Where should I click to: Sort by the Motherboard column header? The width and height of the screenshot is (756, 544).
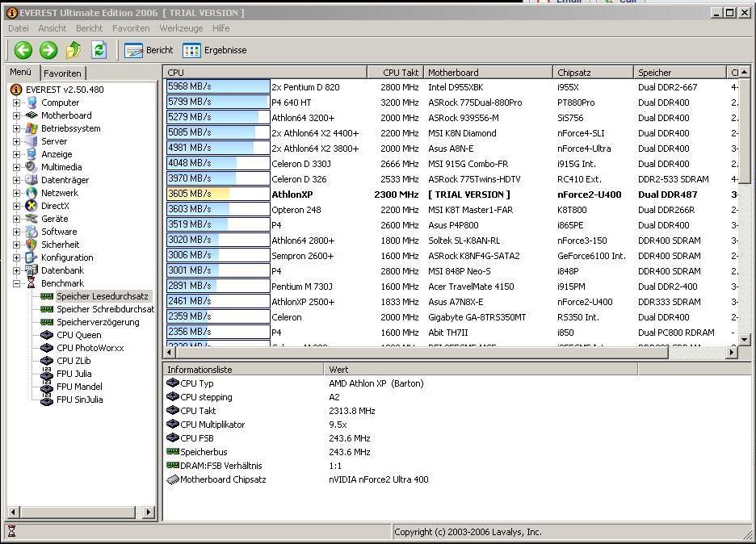point(488,73)
